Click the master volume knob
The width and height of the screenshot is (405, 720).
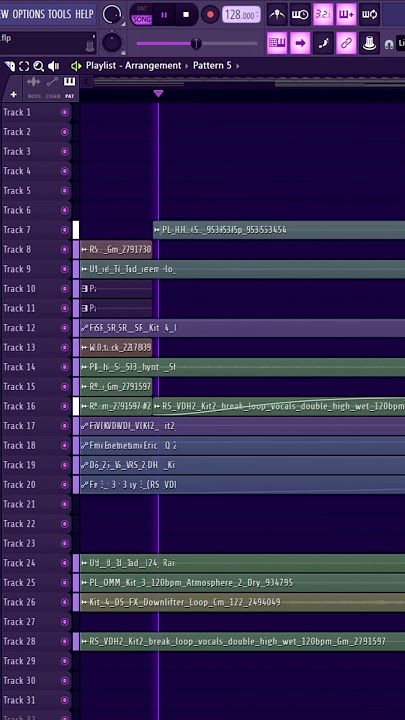112,15
